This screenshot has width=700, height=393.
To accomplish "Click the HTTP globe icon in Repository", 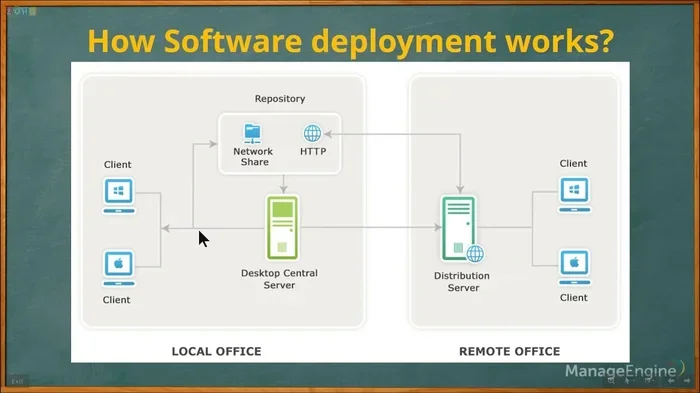I will (312, 133).
